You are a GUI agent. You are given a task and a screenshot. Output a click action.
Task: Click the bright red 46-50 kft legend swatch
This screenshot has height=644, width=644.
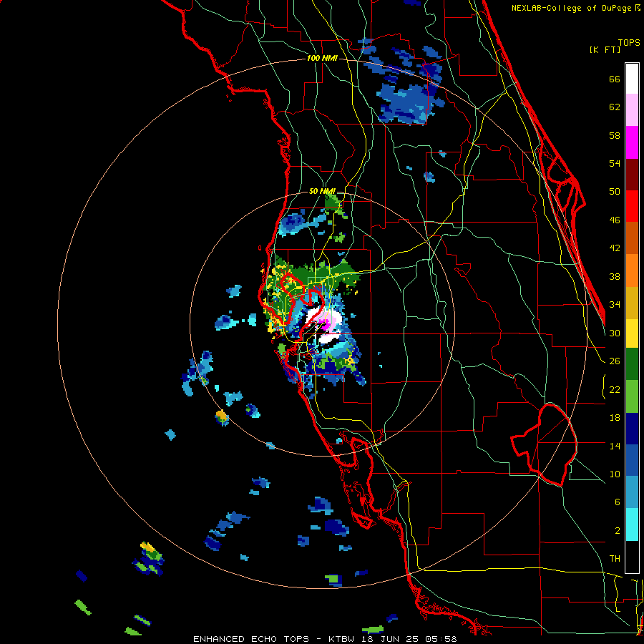point(632,206)
